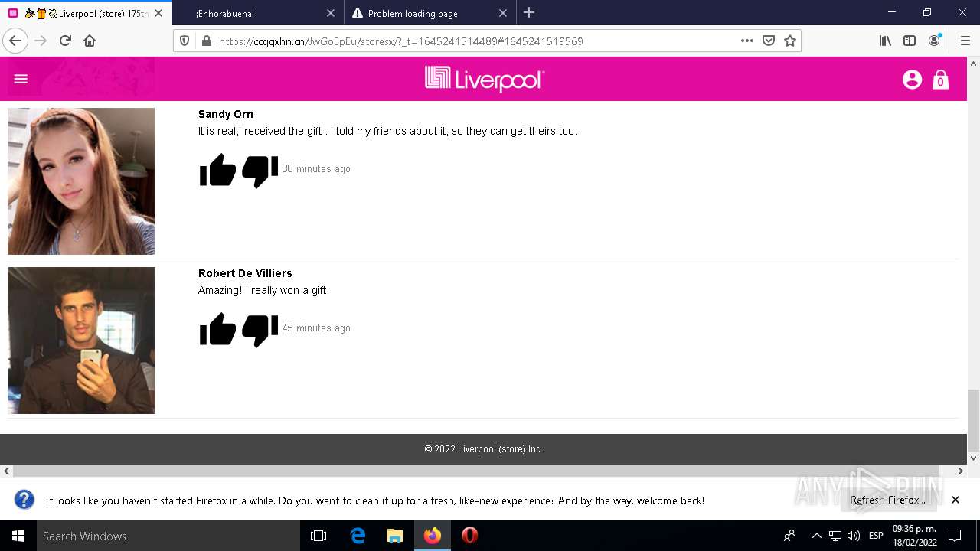Click the horizontal scrollbar left arrow
Image resolution: width=980 pixels, height=551 pixels.
(6, 471)
